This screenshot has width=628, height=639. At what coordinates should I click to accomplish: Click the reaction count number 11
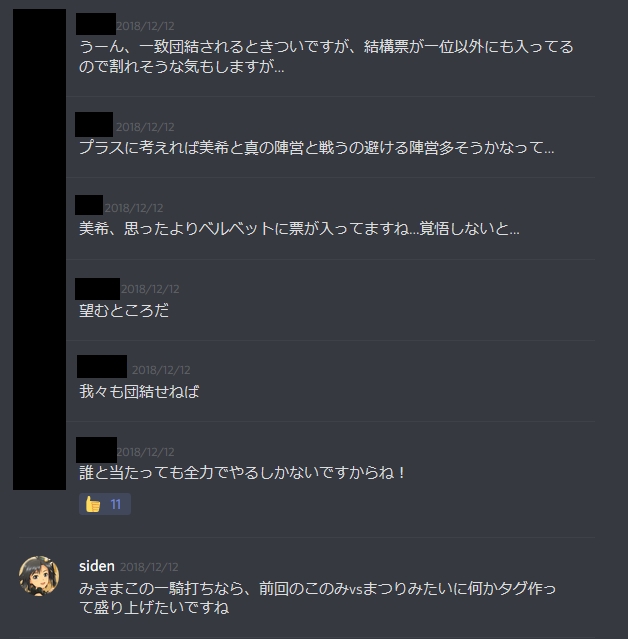[116, 505]
